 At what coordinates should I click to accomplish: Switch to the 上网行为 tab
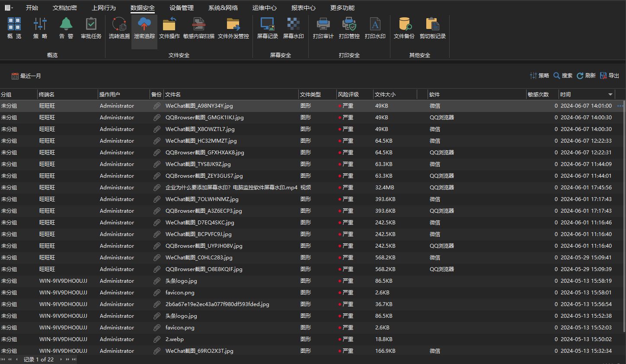coord(104,8)
